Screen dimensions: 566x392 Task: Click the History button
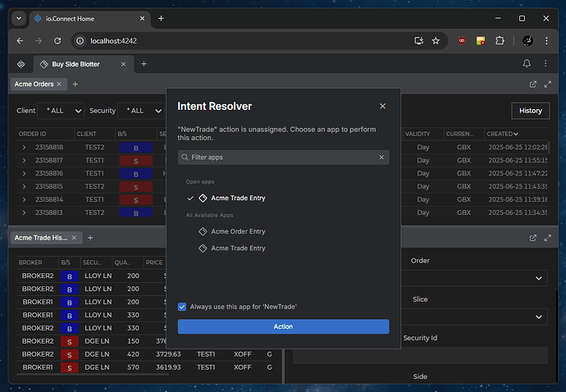530,111
